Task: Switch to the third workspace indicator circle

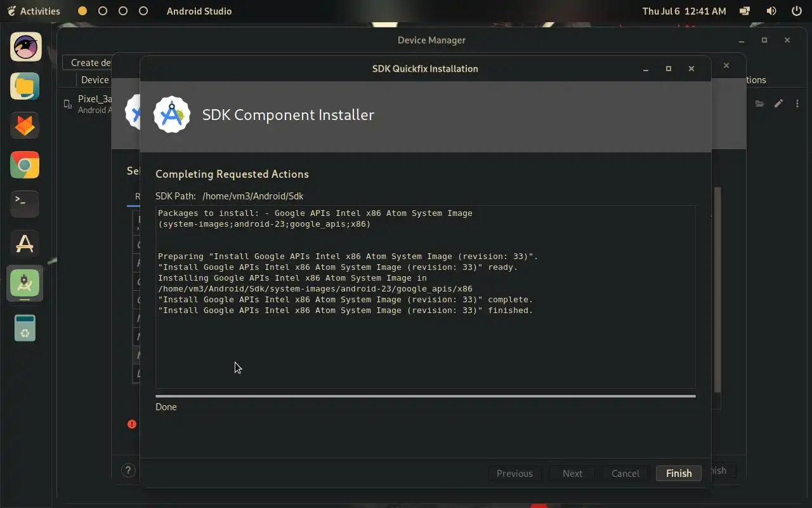Action: 123,11
